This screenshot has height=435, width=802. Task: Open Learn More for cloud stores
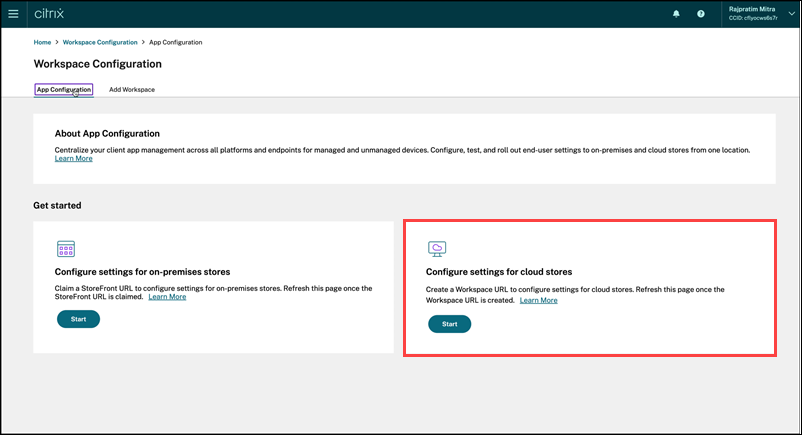pos(539,300)
